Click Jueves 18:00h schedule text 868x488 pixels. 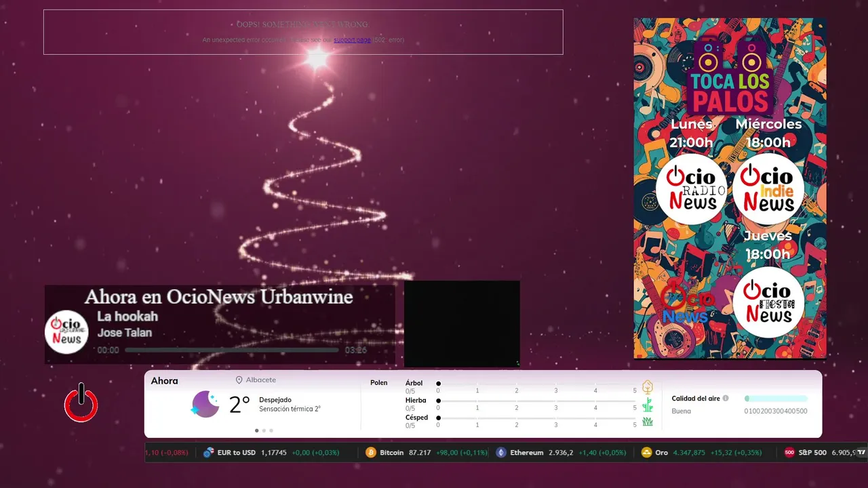point(768,245)
